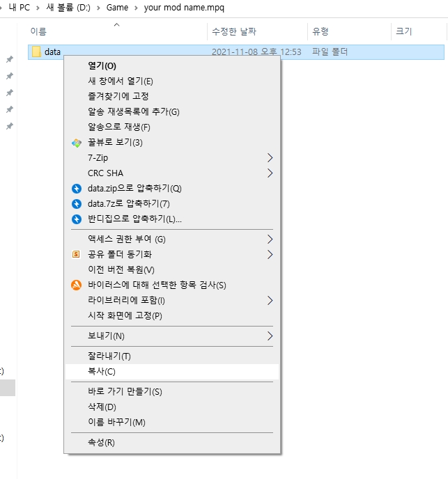
Task: Select 알송 재생목록에 추가(G)
Action: coord(172,112)
